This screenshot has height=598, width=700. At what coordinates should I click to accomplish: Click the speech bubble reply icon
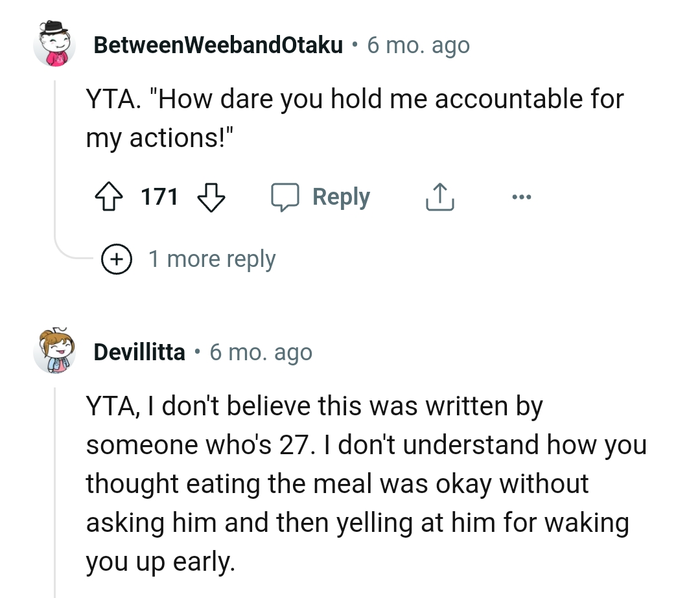click(x=286, y=197)
